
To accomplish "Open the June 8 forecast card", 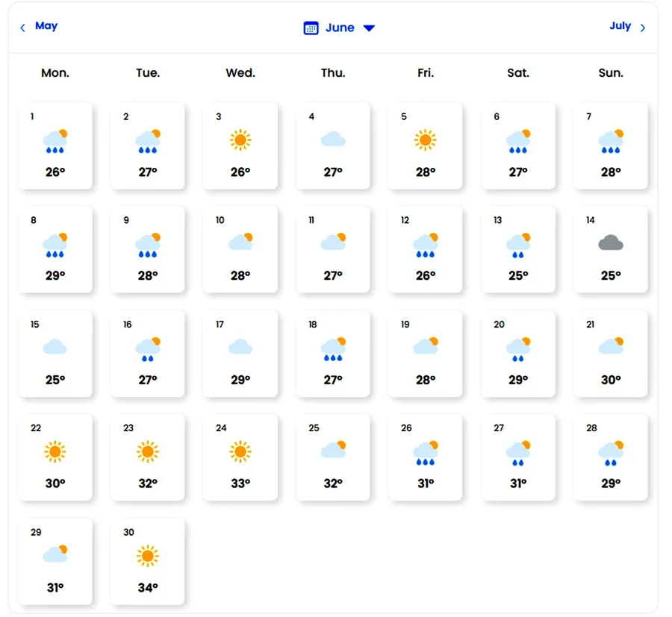I will [x=55, y=249].
